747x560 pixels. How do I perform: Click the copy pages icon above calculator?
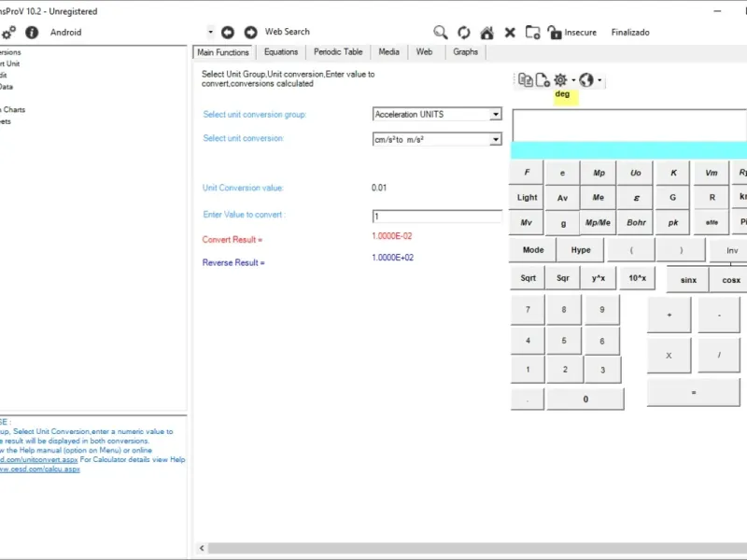525,80
